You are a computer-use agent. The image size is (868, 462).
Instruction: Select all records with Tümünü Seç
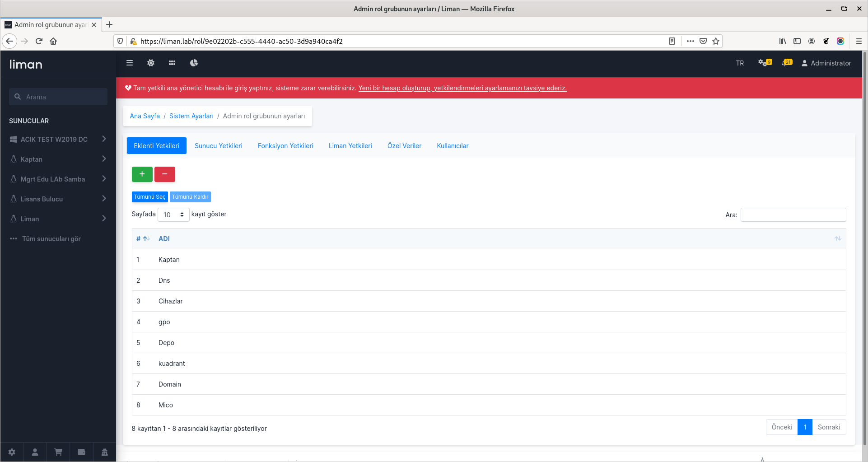149,196
